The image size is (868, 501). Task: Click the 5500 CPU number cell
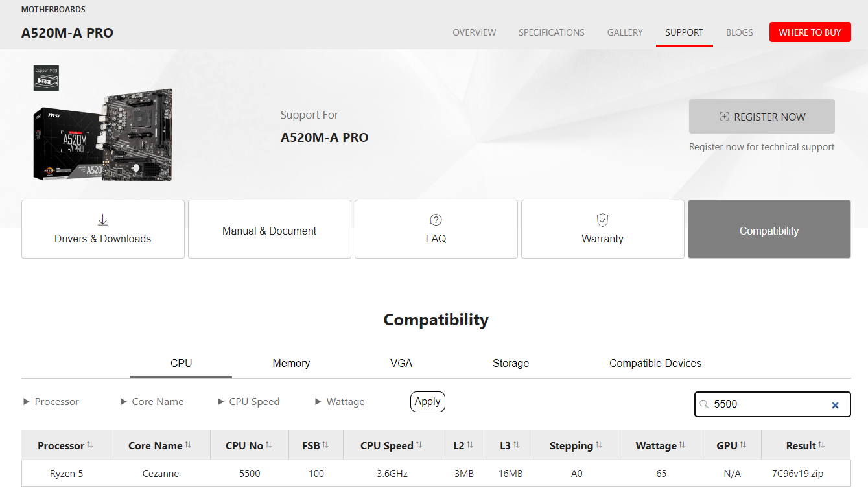250,474
